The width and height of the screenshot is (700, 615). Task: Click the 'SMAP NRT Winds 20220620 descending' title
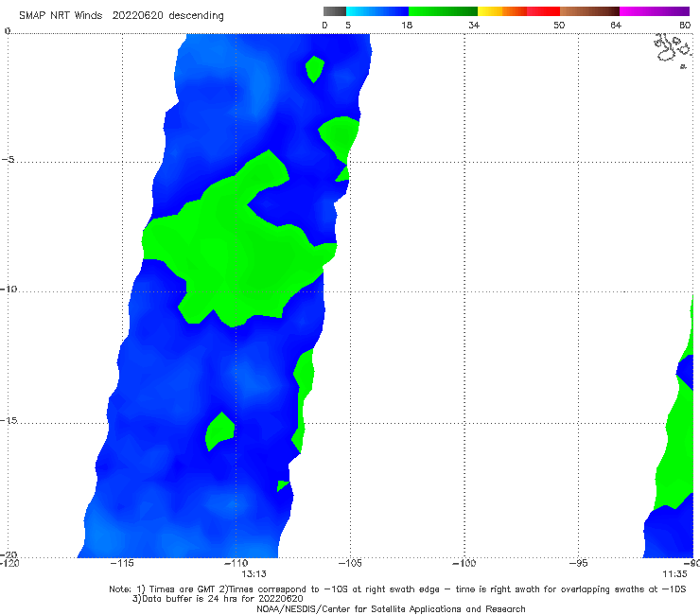pyautogui.click(x=121, y=16)
